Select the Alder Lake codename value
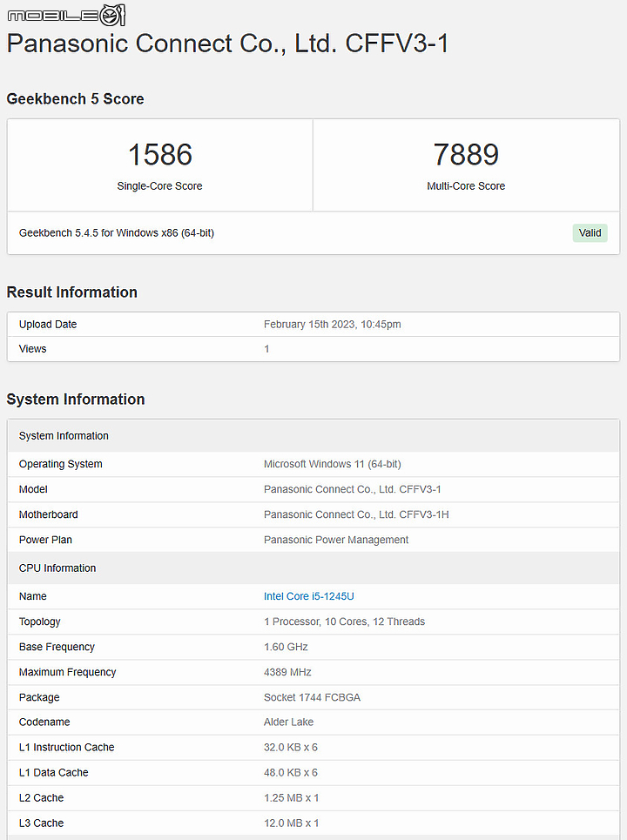The height and width of the screenshot is (840, 627). pyautogui.click(x=288, y=722)
